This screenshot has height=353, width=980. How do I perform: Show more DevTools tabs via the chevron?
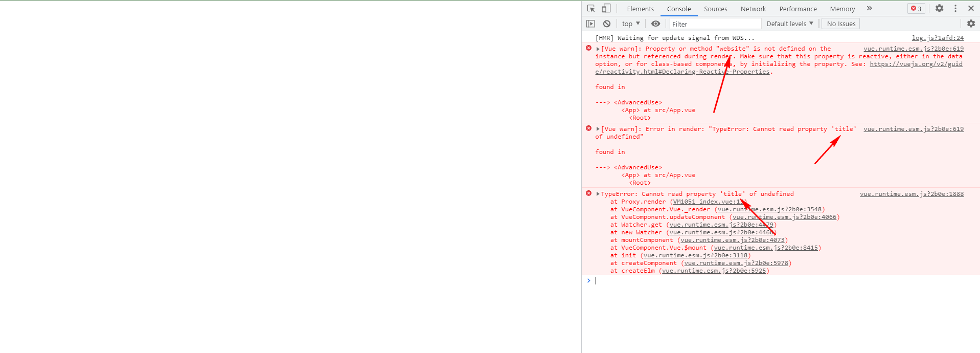pos(870,8)
